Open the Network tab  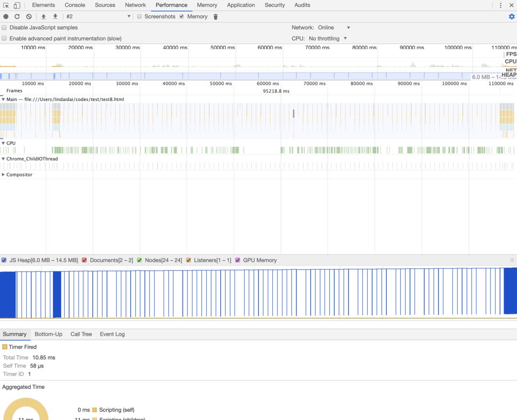[x=135, y=5]
